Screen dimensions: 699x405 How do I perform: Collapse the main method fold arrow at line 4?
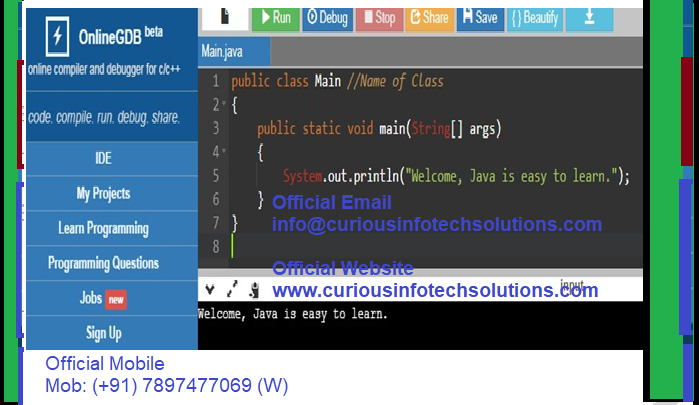click(x=224, y=151)
